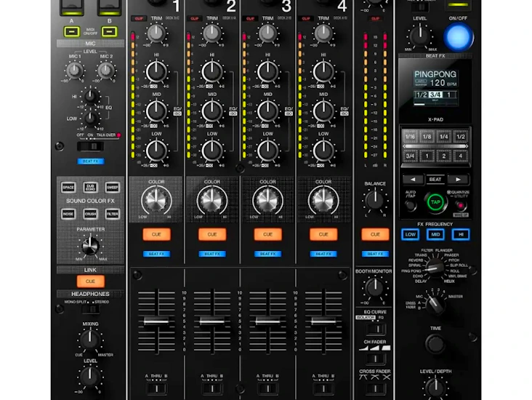The height and width of the screenshot is (400, 532).
Task: Flip the mic OFF/ON/TALK OVER switch
Action: click(x=91, y=147)
